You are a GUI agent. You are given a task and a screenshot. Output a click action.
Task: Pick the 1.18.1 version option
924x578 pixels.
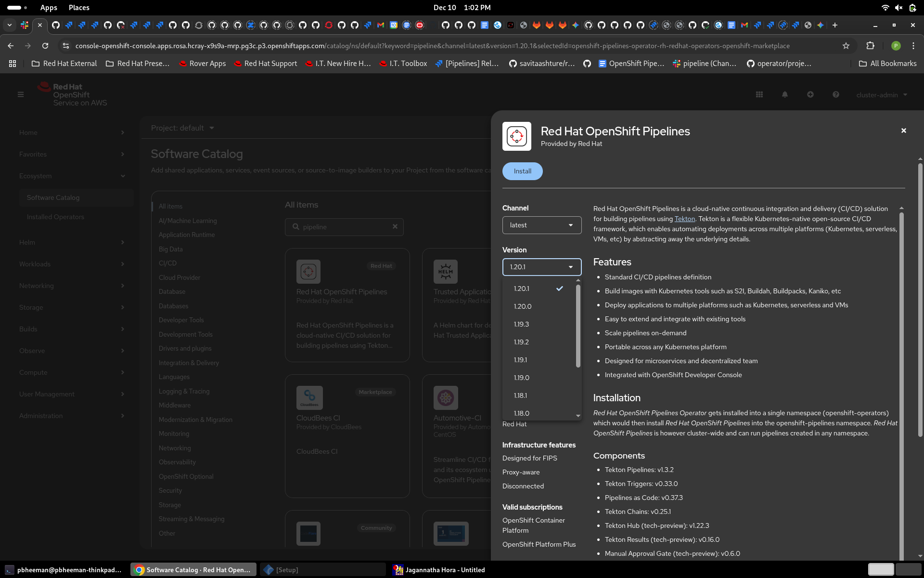[520, 395]
